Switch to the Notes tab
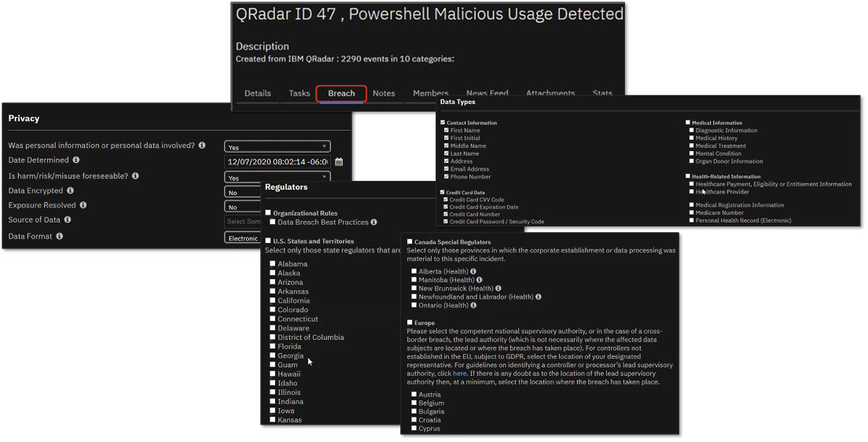 pos(384,93)
